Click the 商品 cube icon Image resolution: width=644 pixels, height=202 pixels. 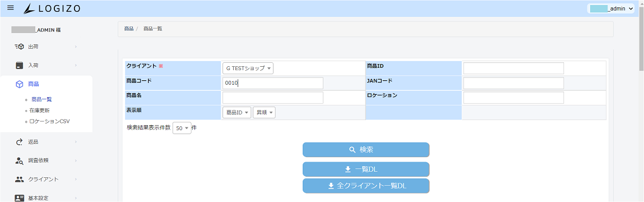[x=19, y=84]
